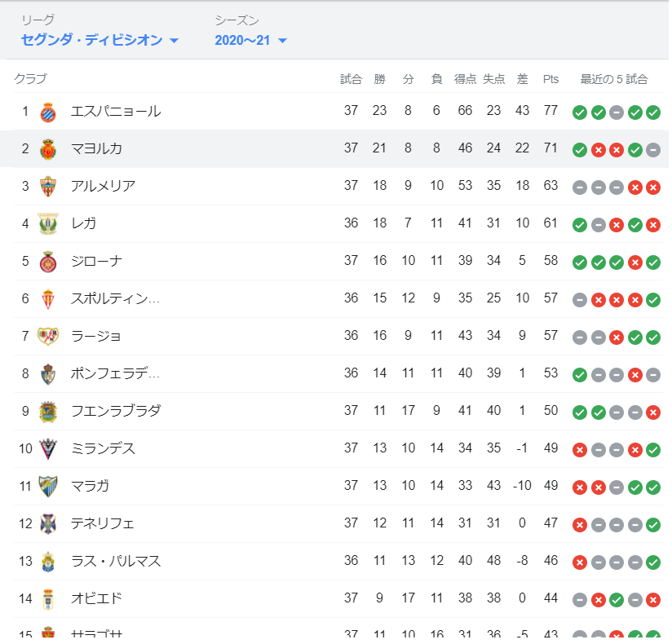Open the シーズン 2020〜21 season dropdown
672x644 pixels.
point(250,40)
